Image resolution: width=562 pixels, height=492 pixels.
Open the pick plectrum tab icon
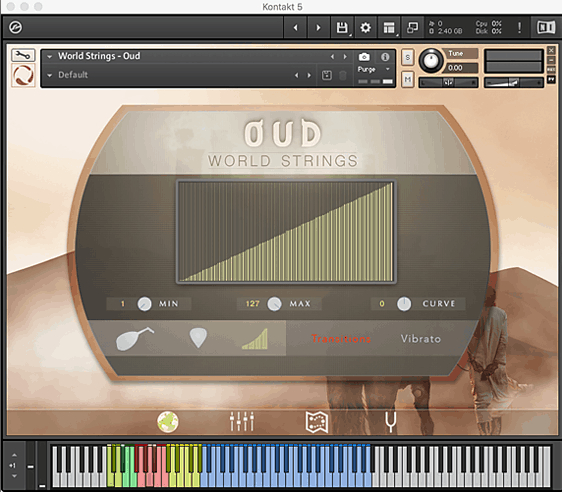[x=198, y=339]
